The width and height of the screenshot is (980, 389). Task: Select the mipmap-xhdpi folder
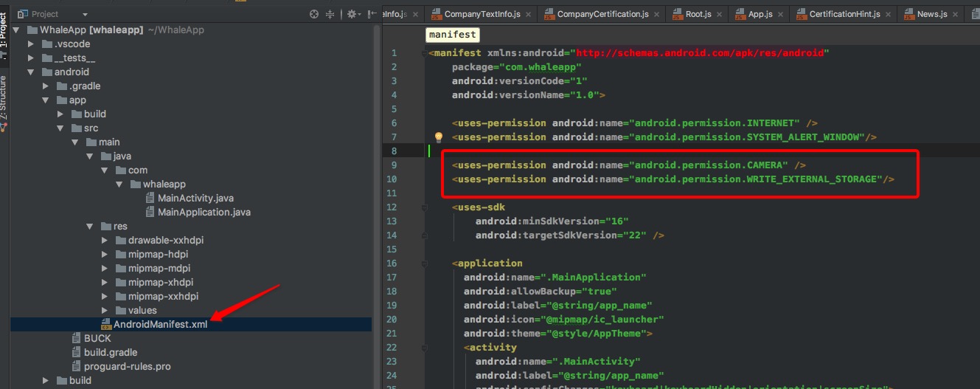coord(160,283)
